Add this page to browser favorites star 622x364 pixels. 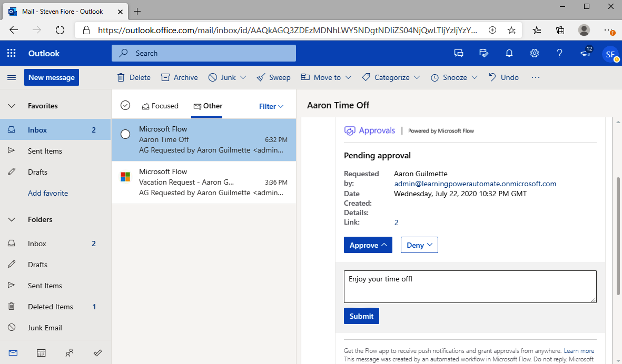pyautogui.click(x=511, y=30)
